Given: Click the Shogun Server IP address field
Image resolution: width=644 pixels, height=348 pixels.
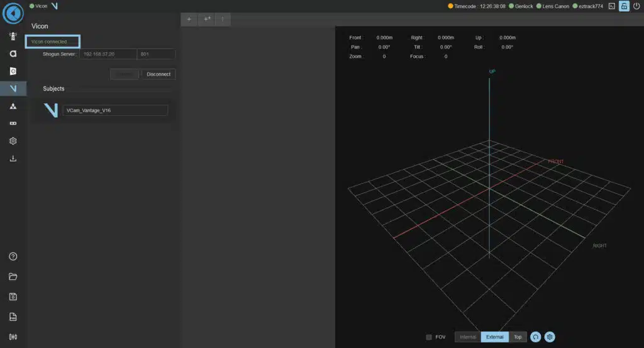Looking at the screenshot, I should [108, 55].
